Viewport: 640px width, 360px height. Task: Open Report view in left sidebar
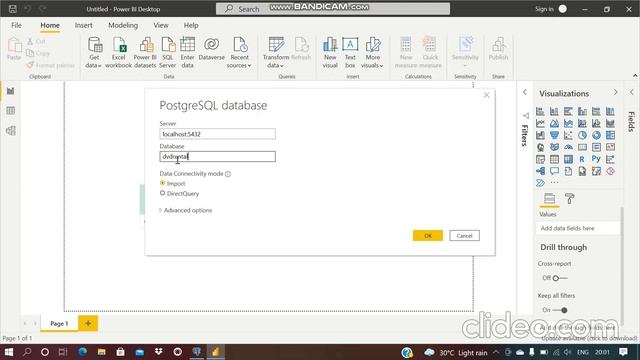coord(11,91)
